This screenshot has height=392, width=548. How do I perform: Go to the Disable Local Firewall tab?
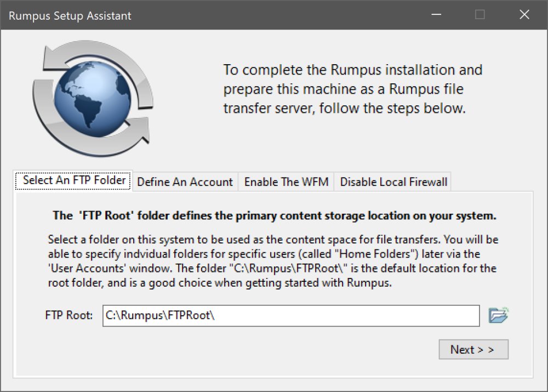click(393, 182)
